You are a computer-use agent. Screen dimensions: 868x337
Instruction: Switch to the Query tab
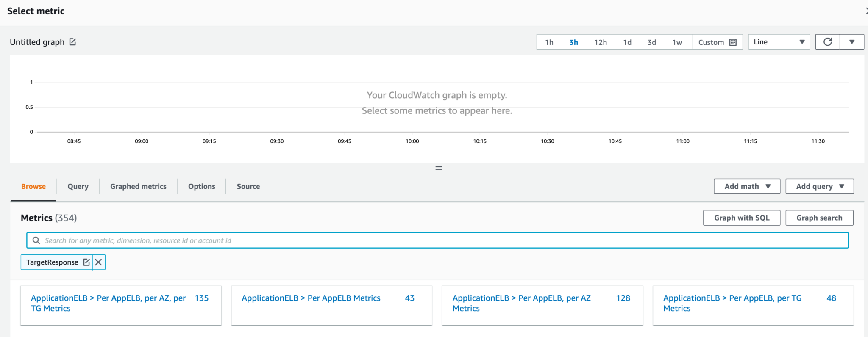pos(78,186)
